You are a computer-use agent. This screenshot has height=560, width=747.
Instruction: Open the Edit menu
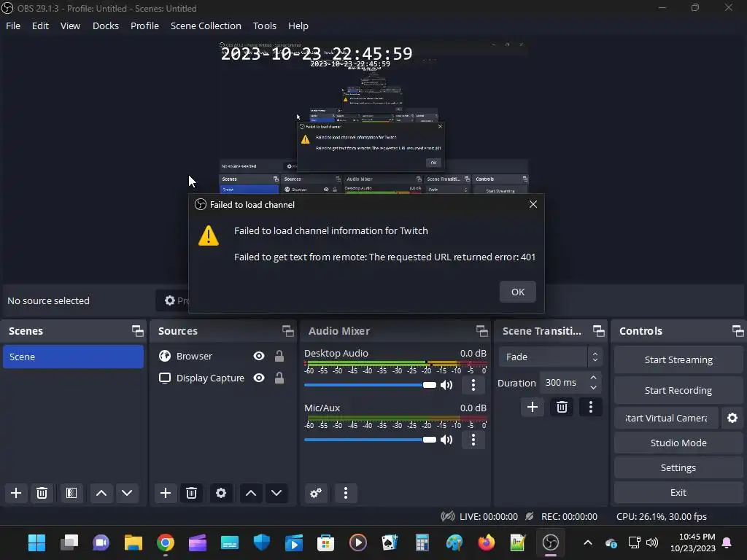pyautogui.click(x=41, y=26)
